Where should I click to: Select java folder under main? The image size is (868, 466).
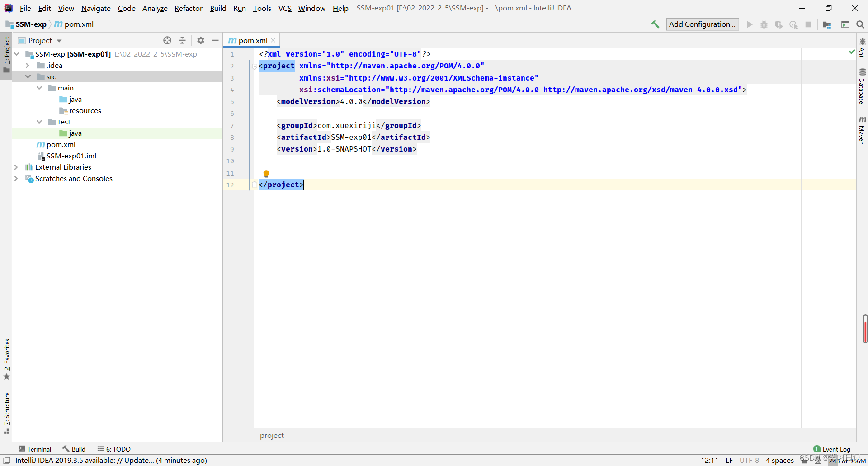coord(75,99)
